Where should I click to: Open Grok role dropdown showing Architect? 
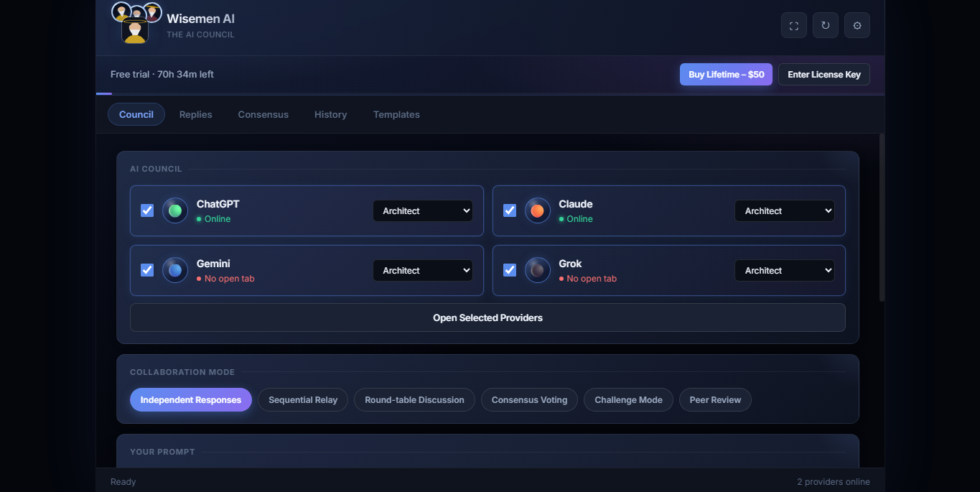pos(785,270)
